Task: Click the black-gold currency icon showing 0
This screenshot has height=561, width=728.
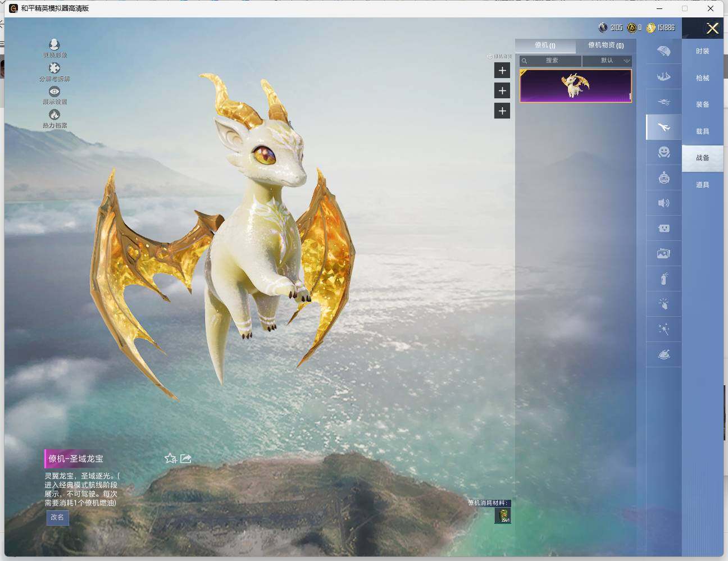Action: coord(631,28)
